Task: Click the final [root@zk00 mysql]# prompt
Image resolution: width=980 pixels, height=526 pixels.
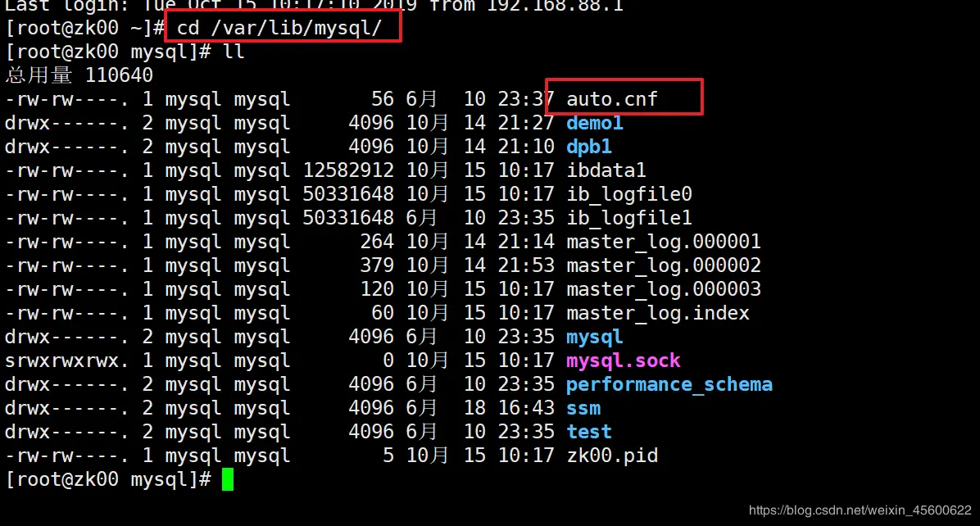Action: (108, 479)
